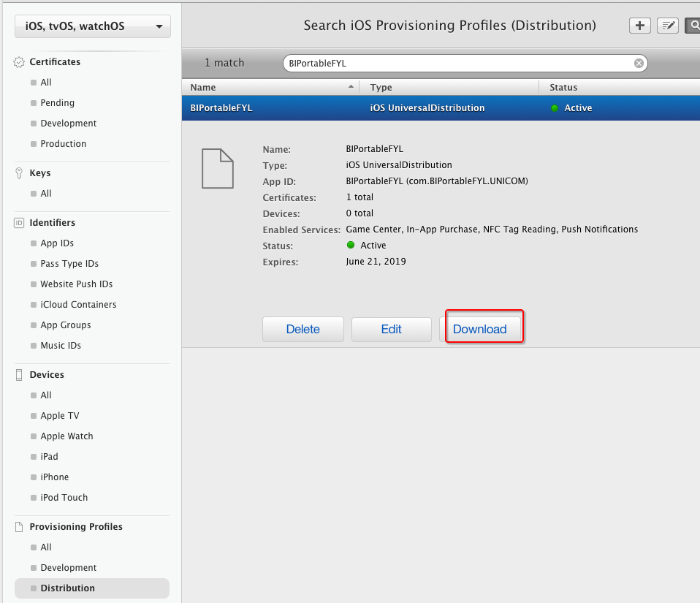Open All under Provisioning Profiles

point(45,547)
